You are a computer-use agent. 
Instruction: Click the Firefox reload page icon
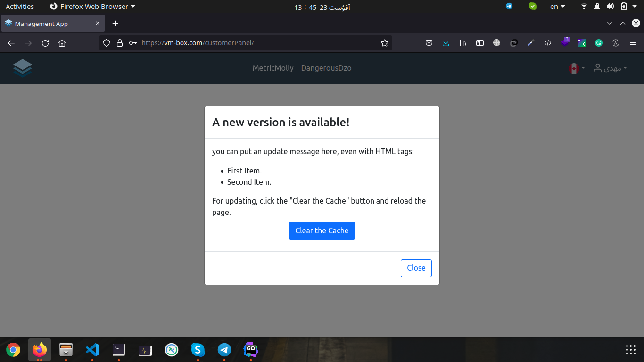click(x=45, y=43)
